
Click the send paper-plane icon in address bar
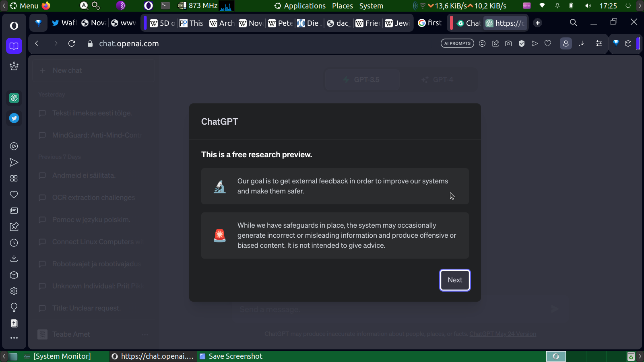(x=535, y=43)
